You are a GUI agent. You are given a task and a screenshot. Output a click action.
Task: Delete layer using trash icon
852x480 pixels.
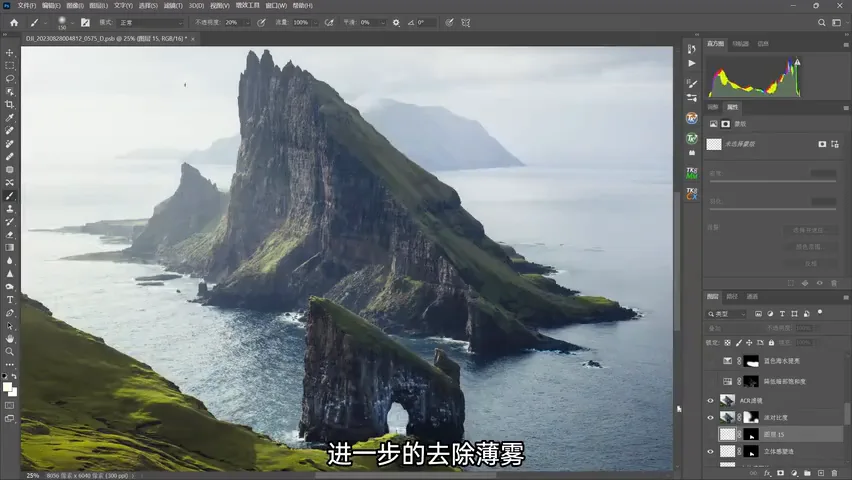point(835,473)
